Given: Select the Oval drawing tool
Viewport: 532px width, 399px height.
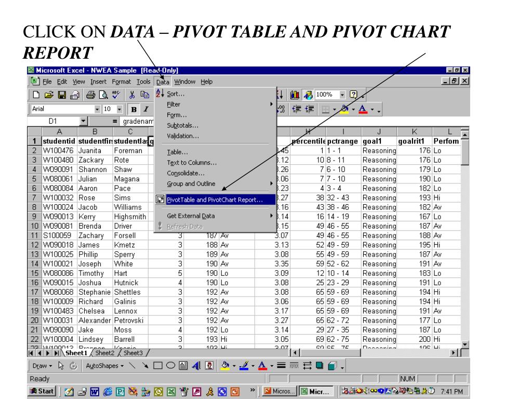Looking at the screenshot, I should [x=170, y=365].
